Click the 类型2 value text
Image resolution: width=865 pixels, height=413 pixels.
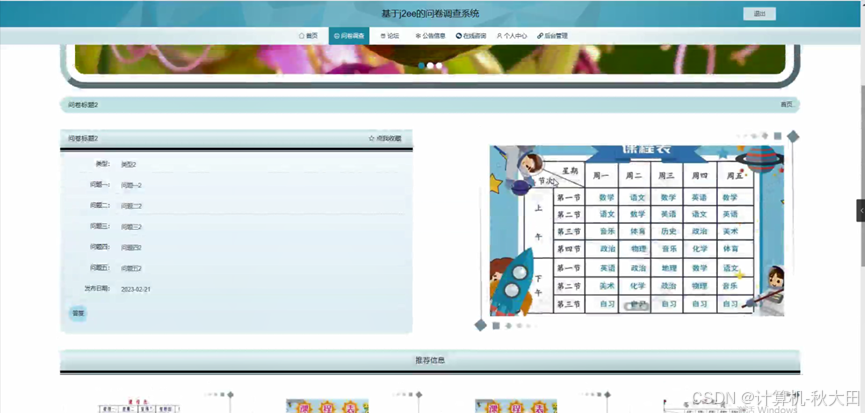(128, 164)
